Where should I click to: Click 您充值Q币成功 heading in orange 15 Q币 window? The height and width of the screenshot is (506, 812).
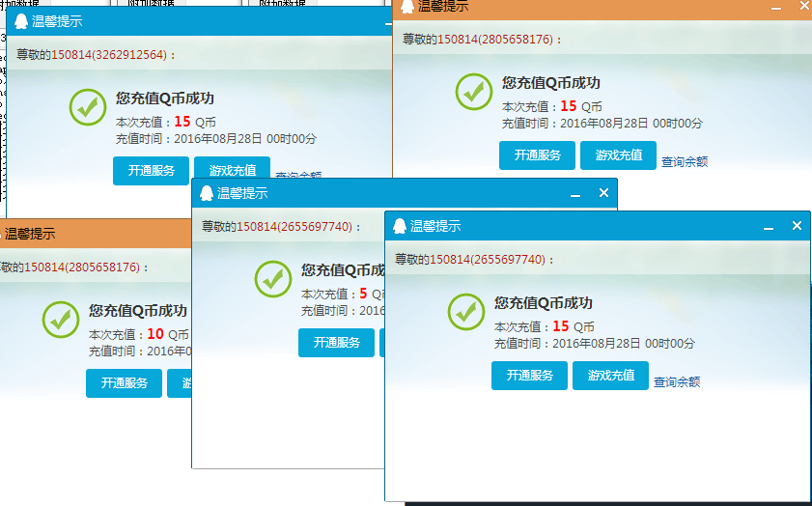point(551,83)
